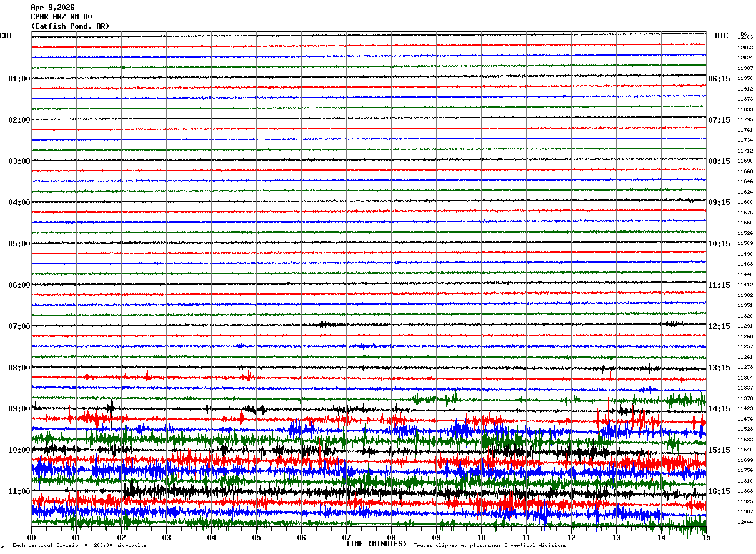
Task: Click the 15:15 UTC time label
Action: [x=719, y=450]
